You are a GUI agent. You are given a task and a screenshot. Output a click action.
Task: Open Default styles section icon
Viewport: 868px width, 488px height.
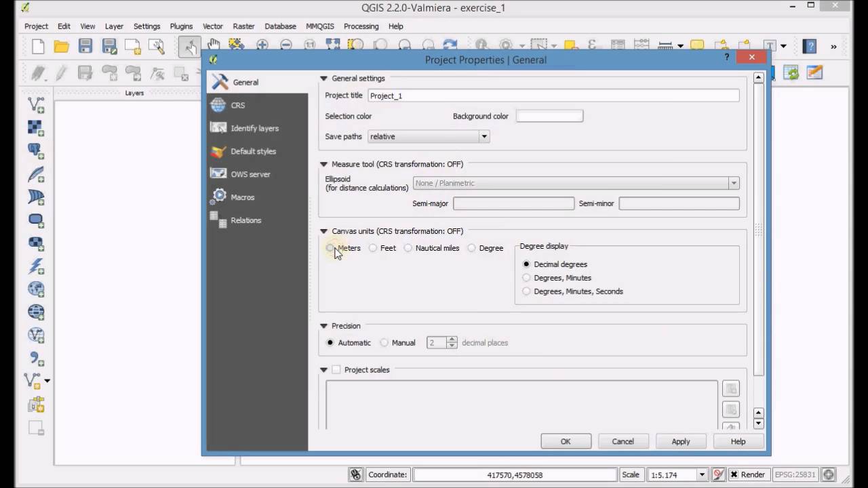pyautogui.click(x=218, y=151)
